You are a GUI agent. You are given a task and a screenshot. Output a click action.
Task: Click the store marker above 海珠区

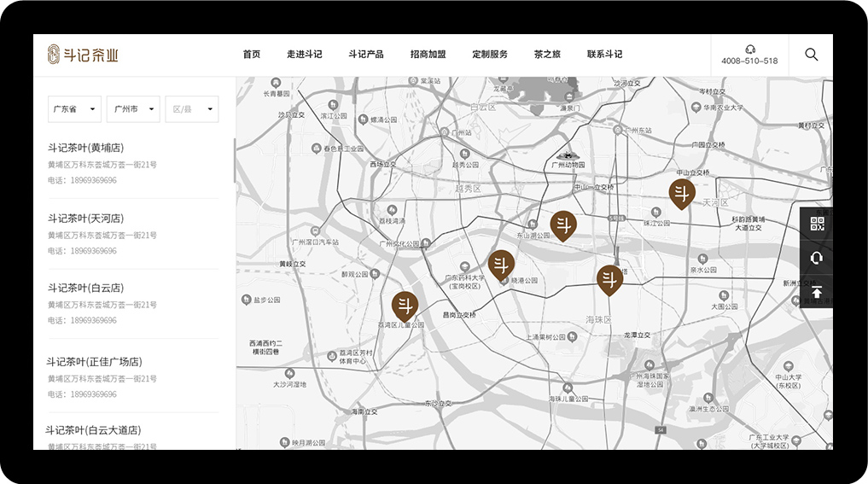coord(609,279)
